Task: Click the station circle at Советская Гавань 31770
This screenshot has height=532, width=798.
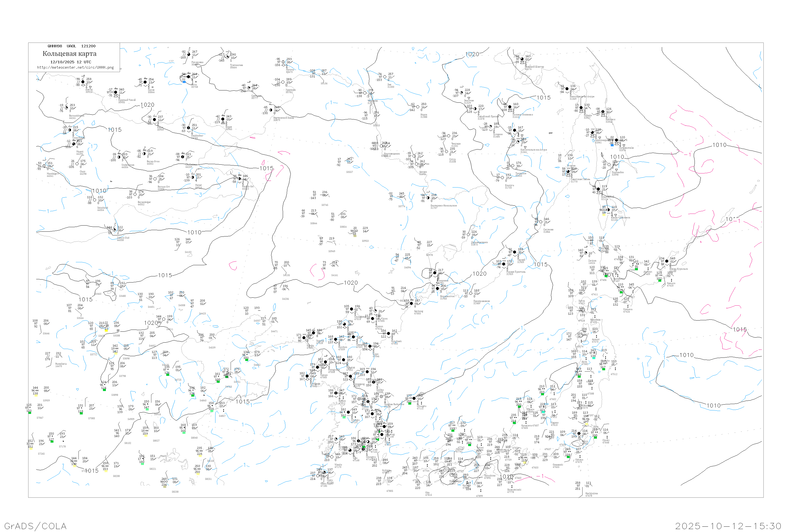Action: [x=568, y=172]
